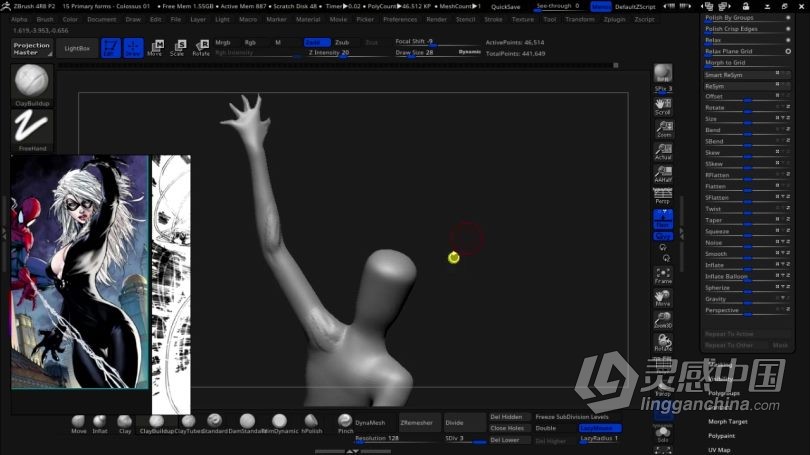Click the Frame icon

pos(663,275)
